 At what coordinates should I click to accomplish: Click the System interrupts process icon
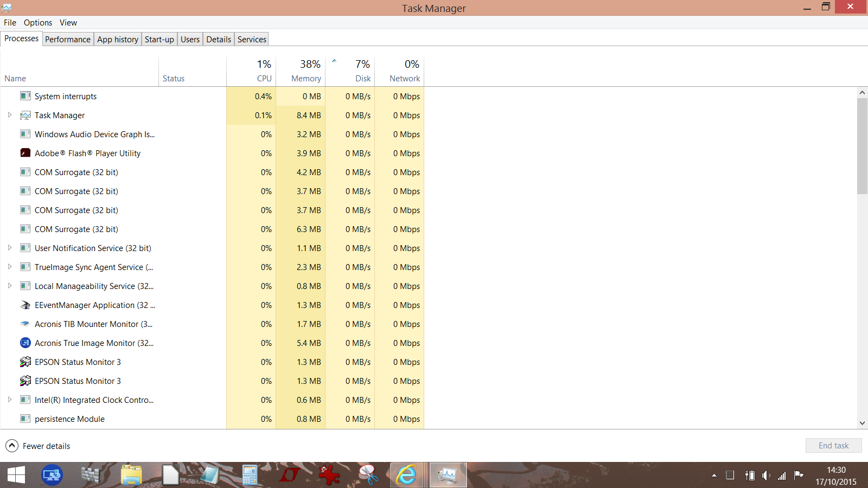point(25,96)
